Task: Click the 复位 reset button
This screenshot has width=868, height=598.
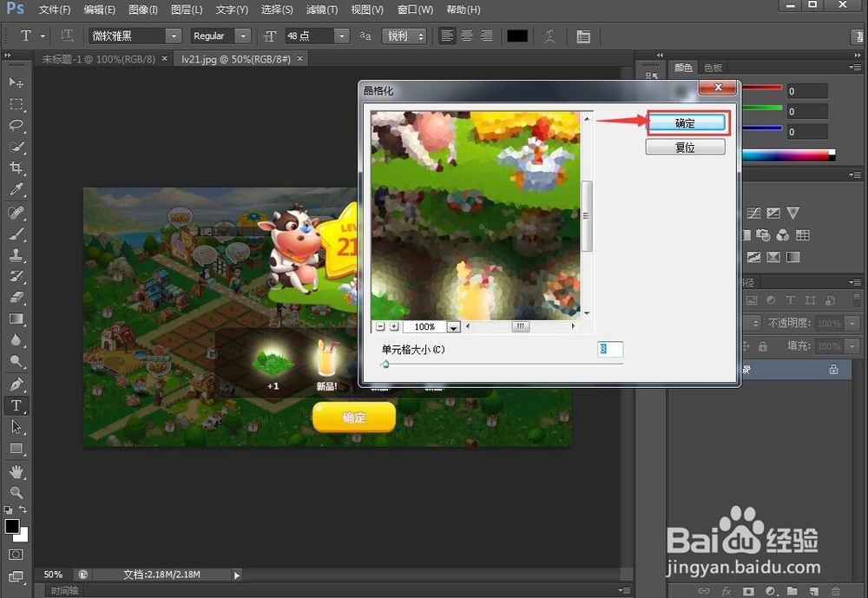Action: 686,148
